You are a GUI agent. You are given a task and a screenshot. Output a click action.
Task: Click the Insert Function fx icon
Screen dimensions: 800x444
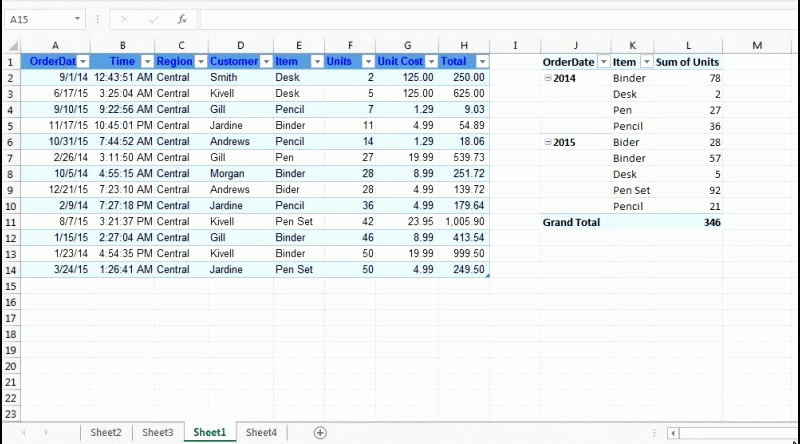click(x=182, y=19)
